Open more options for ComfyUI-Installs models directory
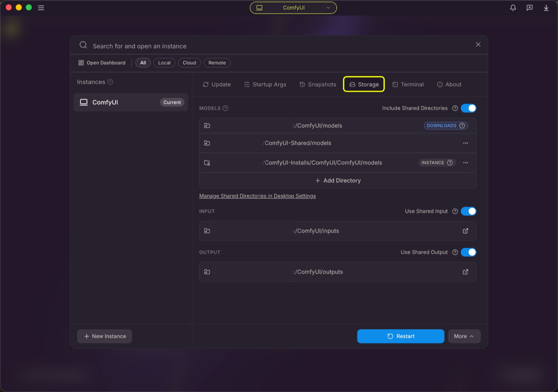This screenshot has width=558, height=392. click(x=465, y=163)
